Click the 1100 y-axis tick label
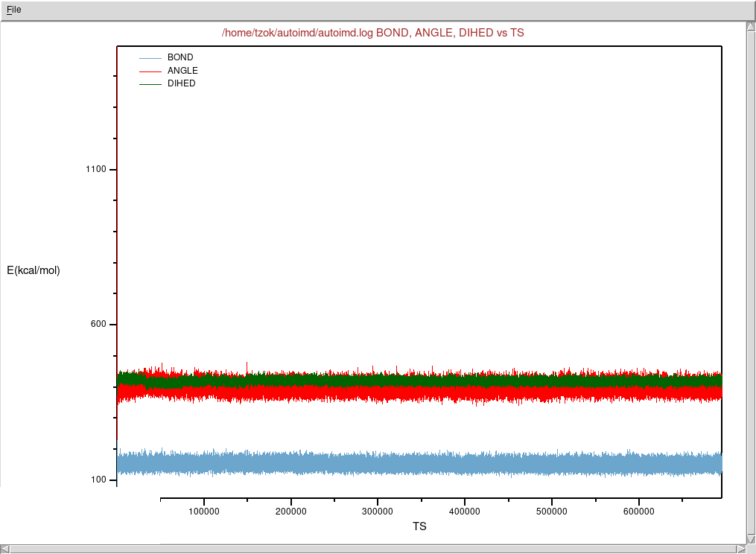 pos(96,169)
